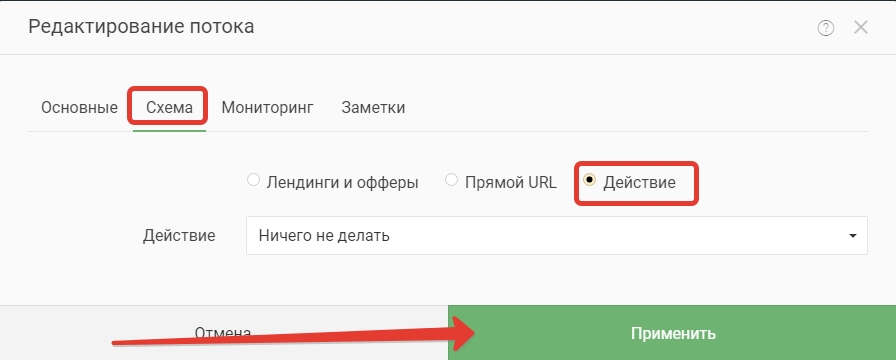Go to the Заметки tab
The width and height of the screenshot is (896, 360).
[x=373, y=107]
